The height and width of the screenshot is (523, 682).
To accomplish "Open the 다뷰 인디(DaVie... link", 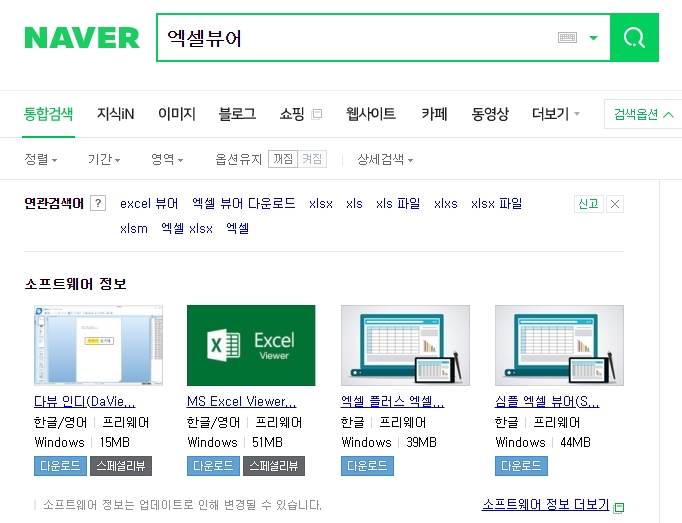I will click(x=84, y=401).
